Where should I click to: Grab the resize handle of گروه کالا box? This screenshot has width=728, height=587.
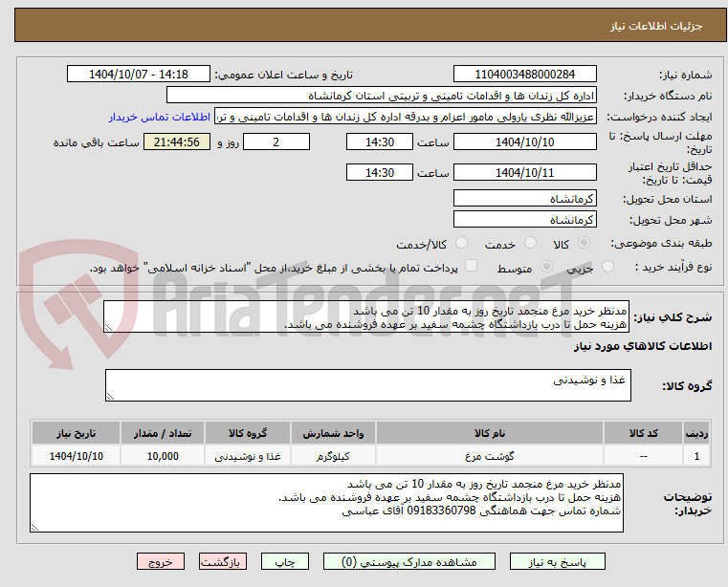(x=110, y=397)
